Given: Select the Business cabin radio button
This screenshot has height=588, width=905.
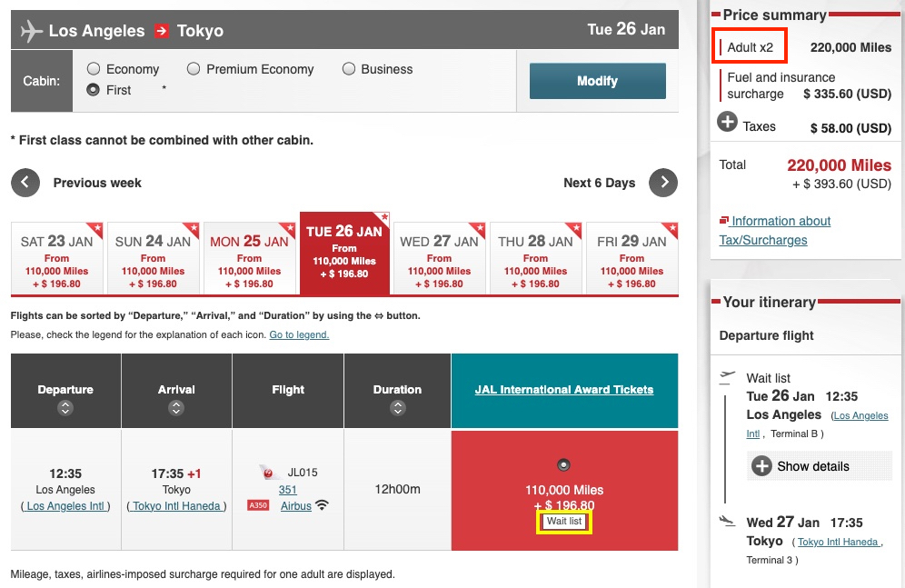Looking at the screenshot, I should tap(349, 68).
